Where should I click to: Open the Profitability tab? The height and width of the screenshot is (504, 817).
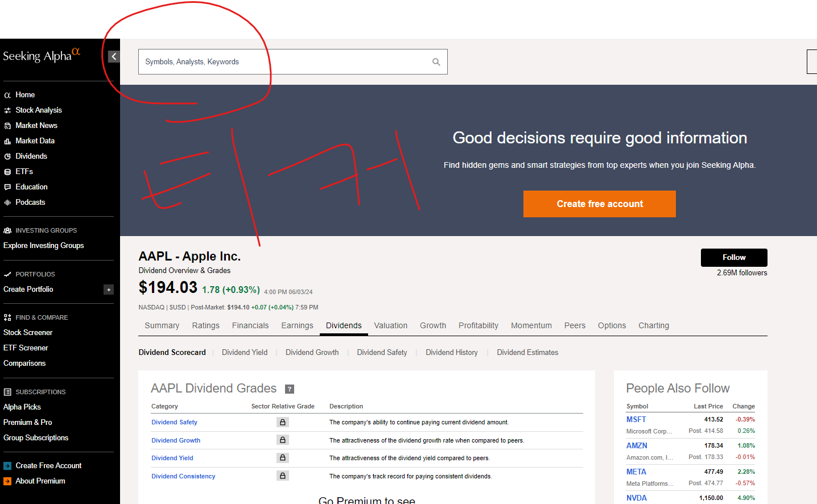tap(478, 325)
